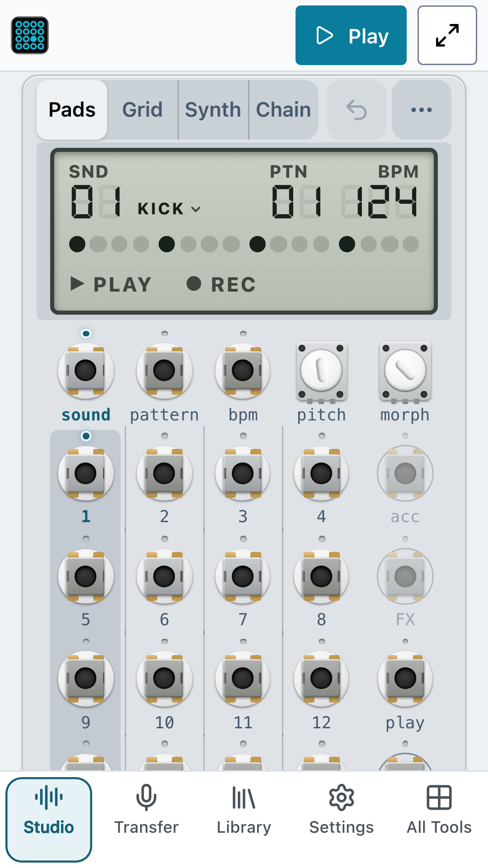
Task: Open the Studio bottom tab
Action: [x=49, y=820]
